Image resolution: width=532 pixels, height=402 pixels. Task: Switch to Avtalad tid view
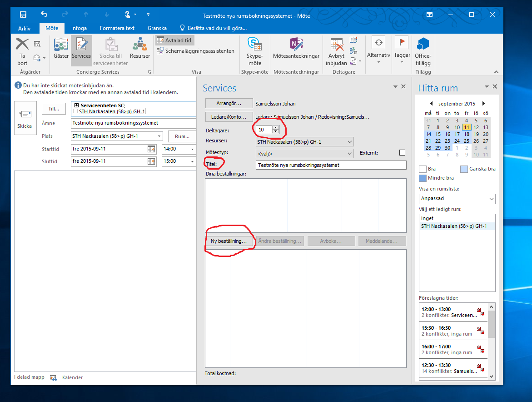point(175,40)
